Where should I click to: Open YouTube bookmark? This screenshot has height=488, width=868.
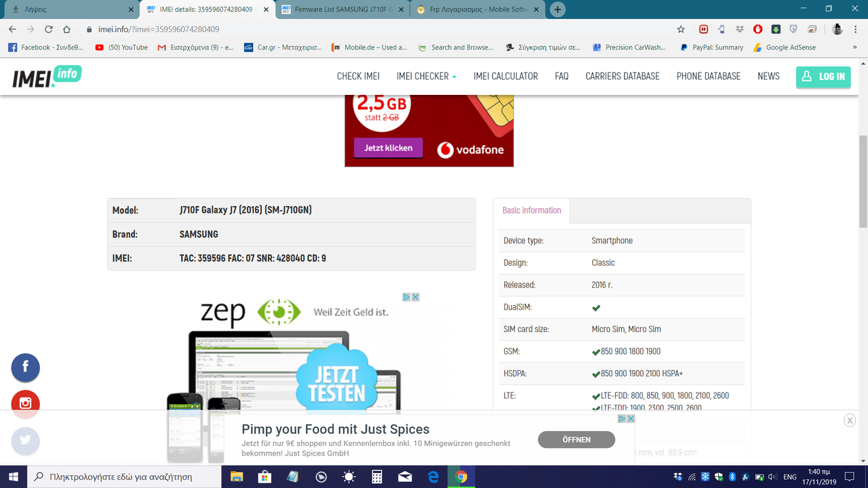pos(121,47)
